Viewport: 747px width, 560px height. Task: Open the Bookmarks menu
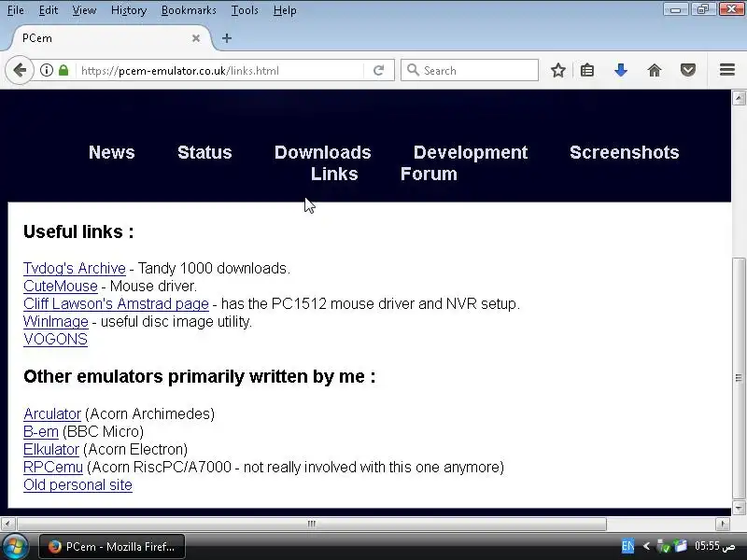coord(189,10)
